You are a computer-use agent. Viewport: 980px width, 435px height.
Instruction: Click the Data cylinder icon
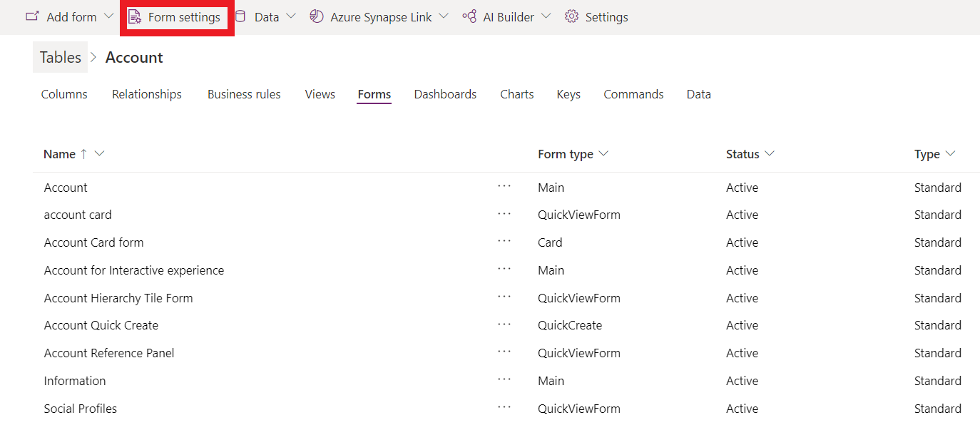(x=240, y=16)
